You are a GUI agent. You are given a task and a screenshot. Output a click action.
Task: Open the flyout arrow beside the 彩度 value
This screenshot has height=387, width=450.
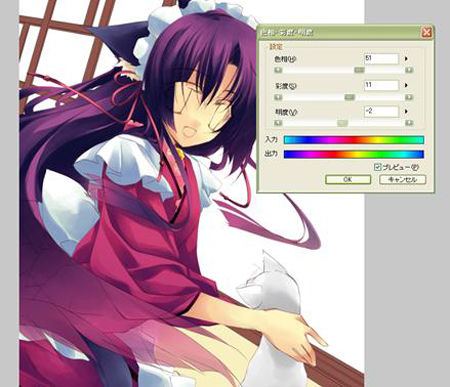coord(406,85)
